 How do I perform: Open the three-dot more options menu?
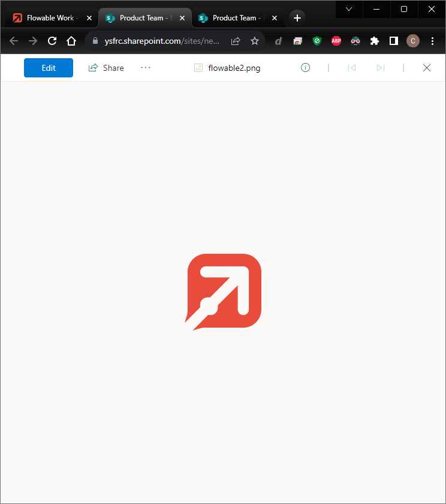[146, 68]
